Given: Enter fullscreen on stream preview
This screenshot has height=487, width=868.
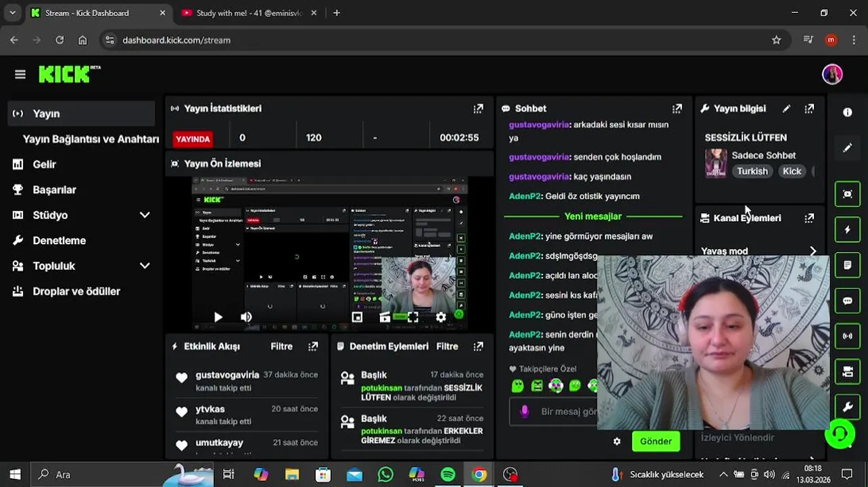Looking at the screenshot, I should click(x=413, y=317).
